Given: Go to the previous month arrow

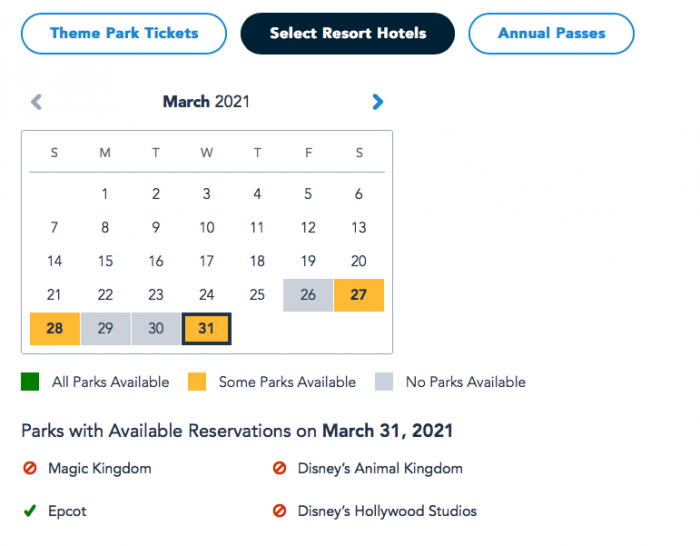Looking at the screenshot, I should coord(37,101).
